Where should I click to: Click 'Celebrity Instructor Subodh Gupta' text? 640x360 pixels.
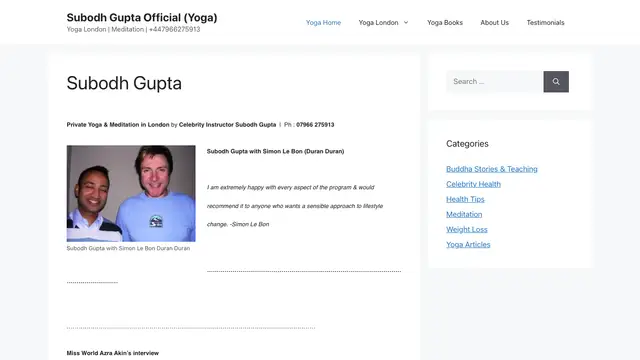pos(227,125)
